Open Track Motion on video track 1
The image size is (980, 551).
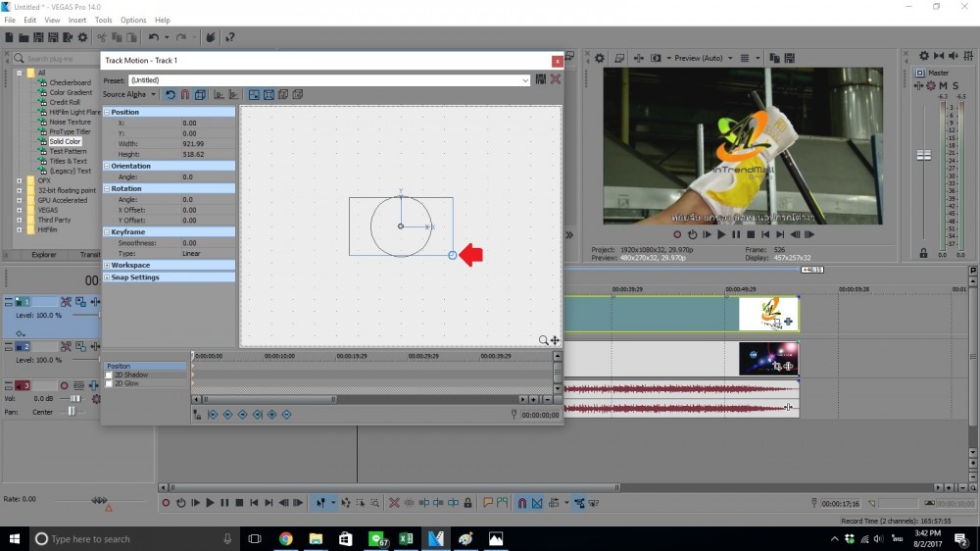point(80,301)
